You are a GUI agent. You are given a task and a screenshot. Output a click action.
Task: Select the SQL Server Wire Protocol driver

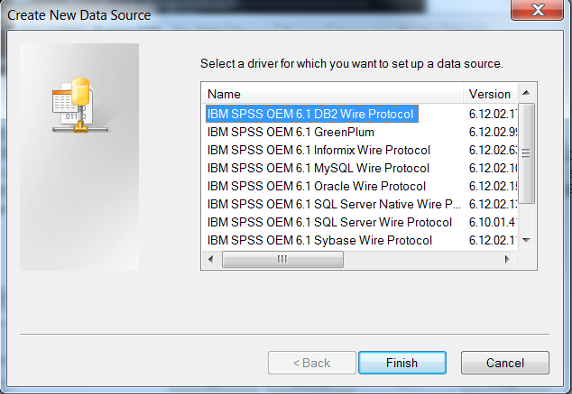click(x=329, y=222)
